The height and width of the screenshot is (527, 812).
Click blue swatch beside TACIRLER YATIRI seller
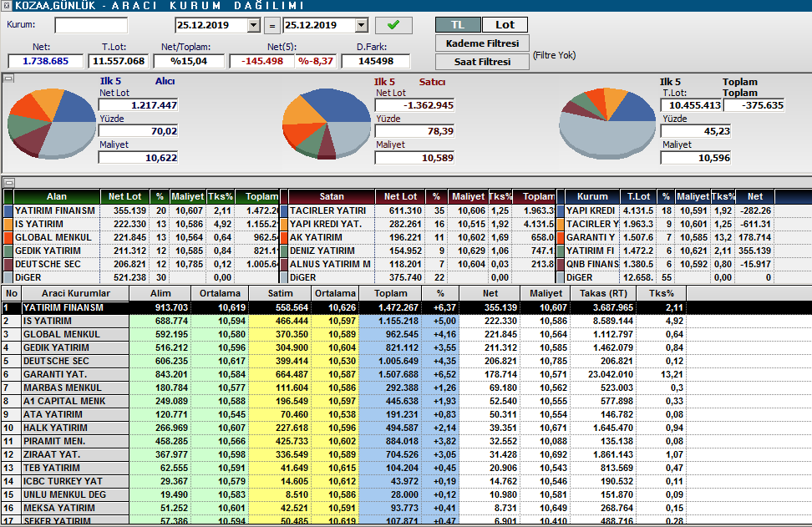pyautogui.click(x=284, y=210)
